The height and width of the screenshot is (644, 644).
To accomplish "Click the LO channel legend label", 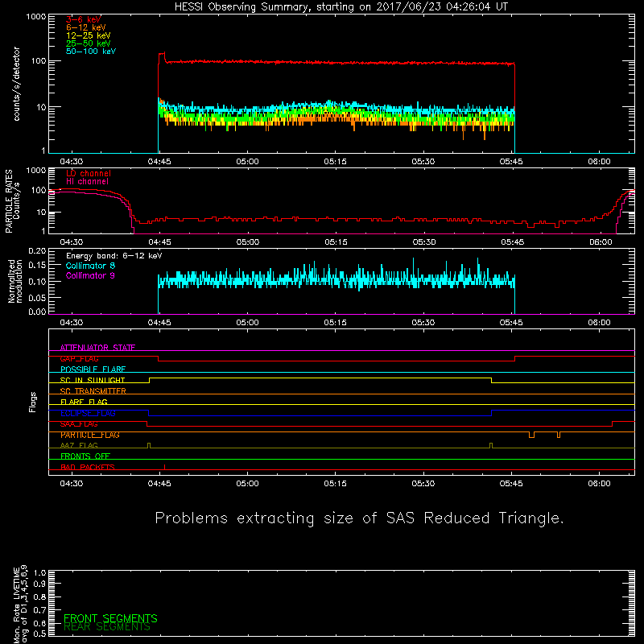I will (x=89, y=173).
